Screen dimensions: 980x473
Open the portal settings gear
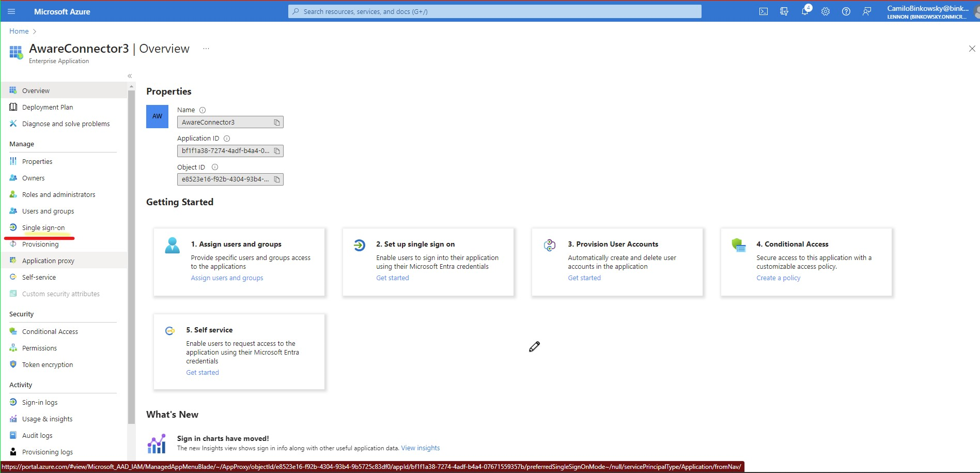(825, 11)
